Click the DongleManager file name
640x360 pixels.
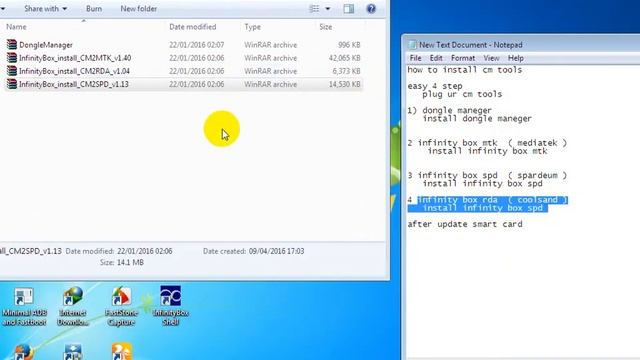coord(46,45)
